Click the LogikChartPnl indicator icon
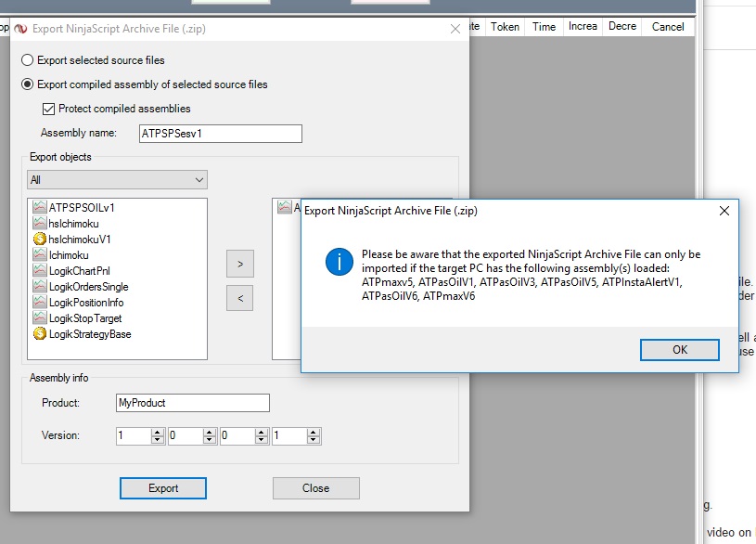 40,270
